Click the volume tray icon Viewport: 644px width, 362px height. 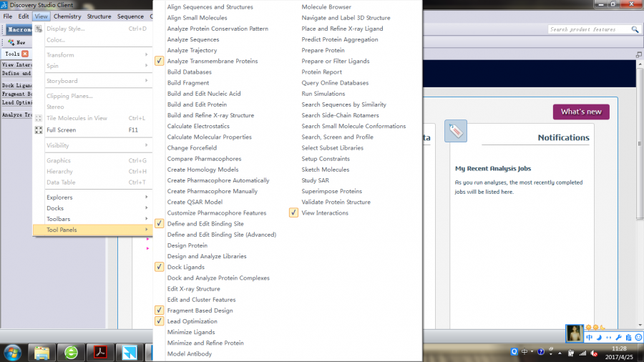click(595, 353)
